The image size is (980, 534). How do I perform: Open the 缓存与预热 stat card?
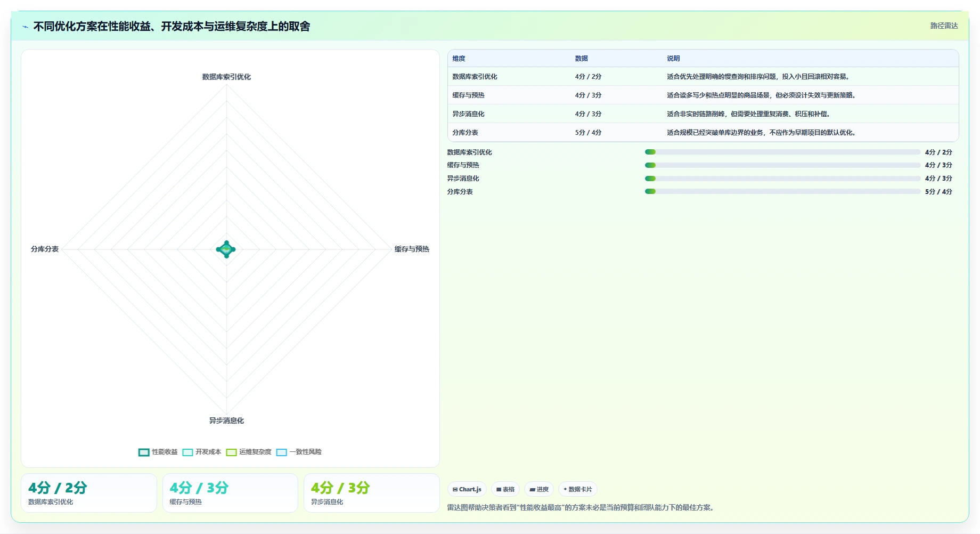coord(230,493)
